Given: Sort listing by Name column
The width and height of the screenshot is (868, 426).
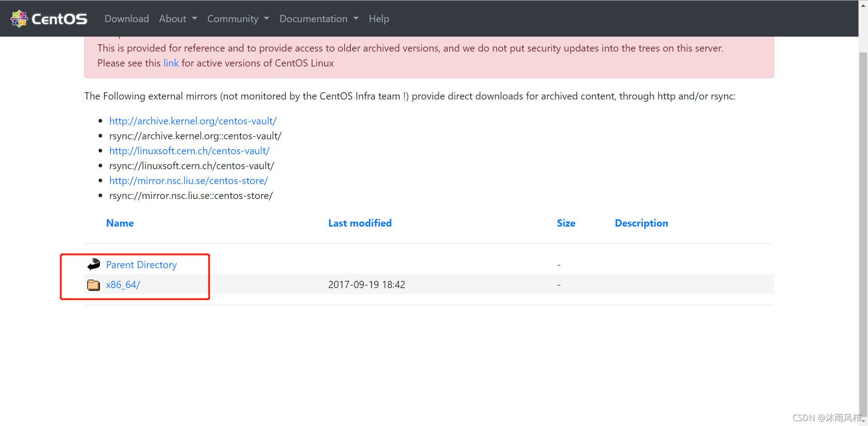Looking at the screenshot, I should click(x=120, y=223).
